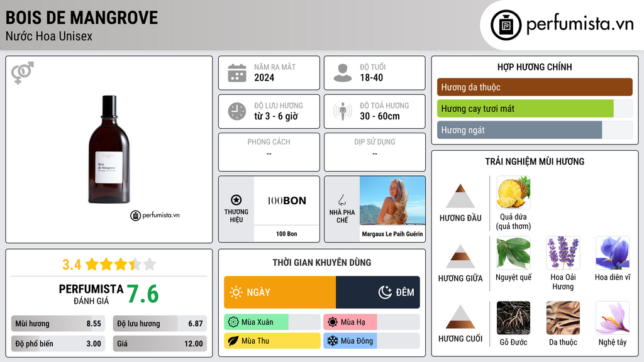644x362 pixels.
Task: Click the 100 Bon brand name label
Action: (287, 234)
